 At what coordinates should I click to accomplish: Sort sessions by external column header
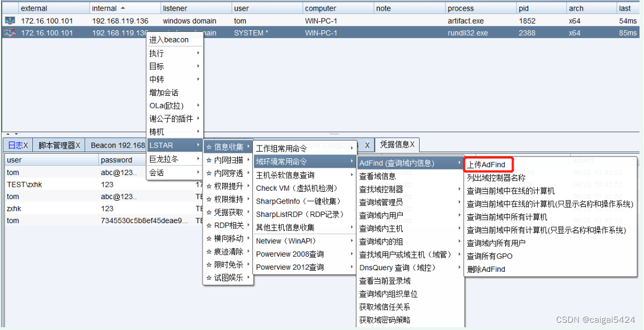coord(54,8)
